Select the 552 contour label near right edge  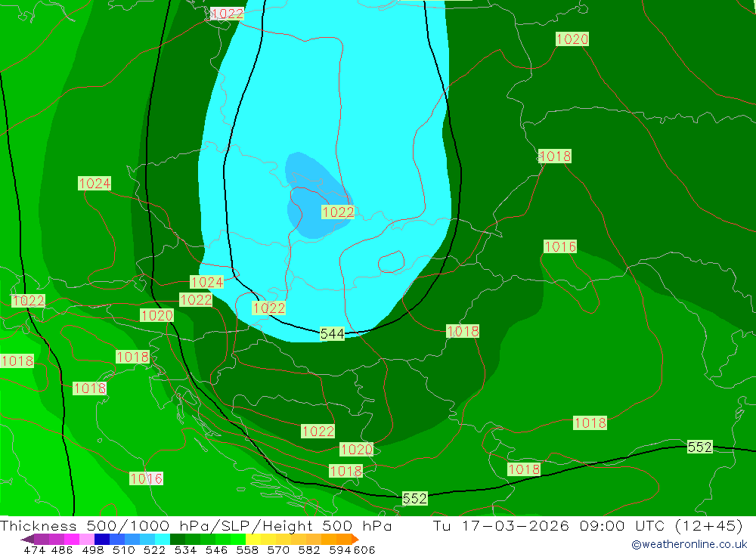click(x=699, y=447)
